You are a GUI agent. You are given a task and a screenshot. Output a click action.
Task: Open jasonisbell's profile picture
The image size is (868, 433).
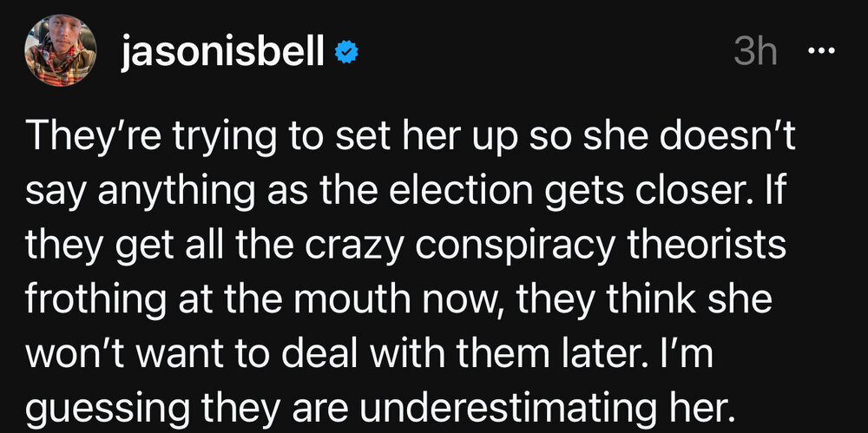(61, 52)
